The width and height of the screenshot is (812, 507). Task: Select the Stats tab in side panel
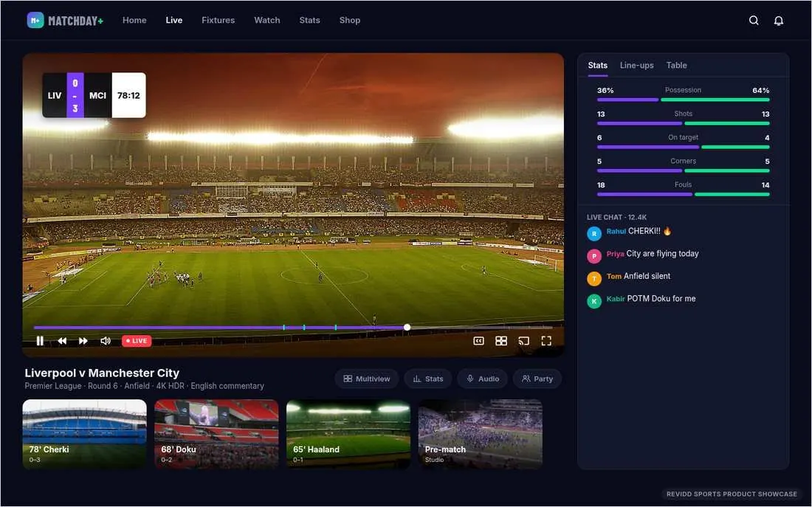coord(598,65)
